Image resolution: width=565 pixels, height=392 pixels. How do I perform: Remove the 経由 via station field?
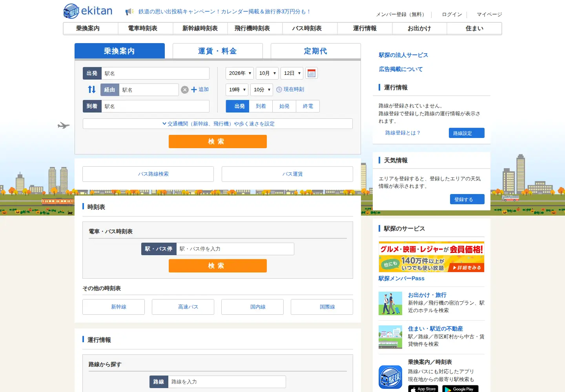[185, 90]
